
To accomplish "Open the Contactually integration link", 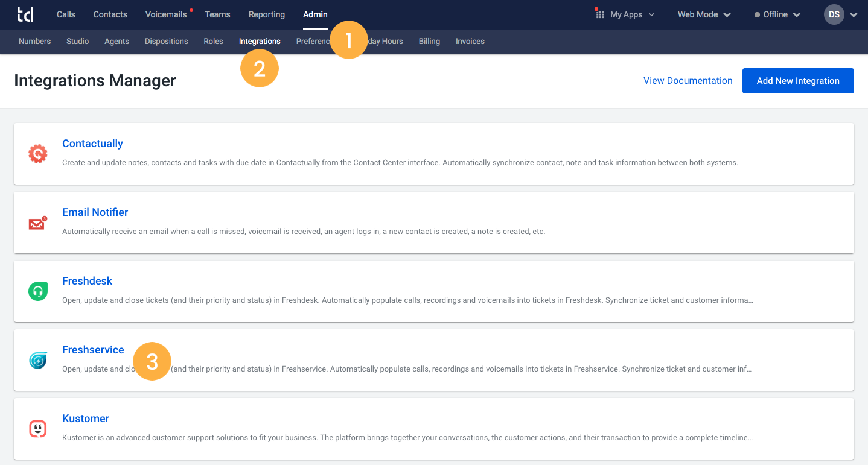I will point(92,144).
